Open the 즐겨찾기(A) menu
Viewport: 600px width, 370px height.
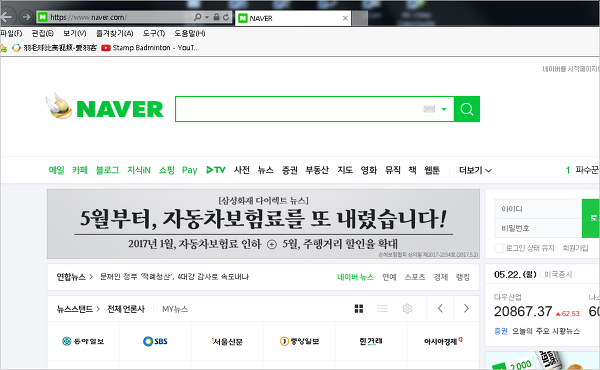(114, 33)
